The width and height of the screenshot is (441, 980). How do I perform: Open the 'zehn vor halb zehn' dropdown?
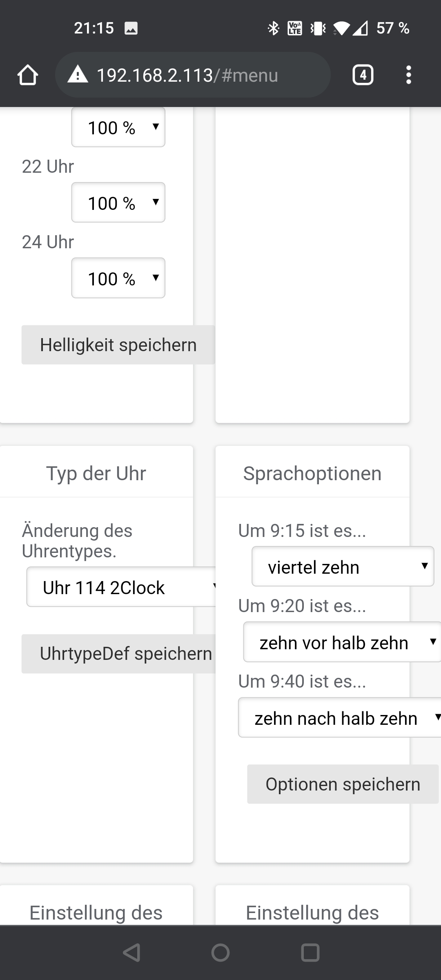(x=342, y=642)
